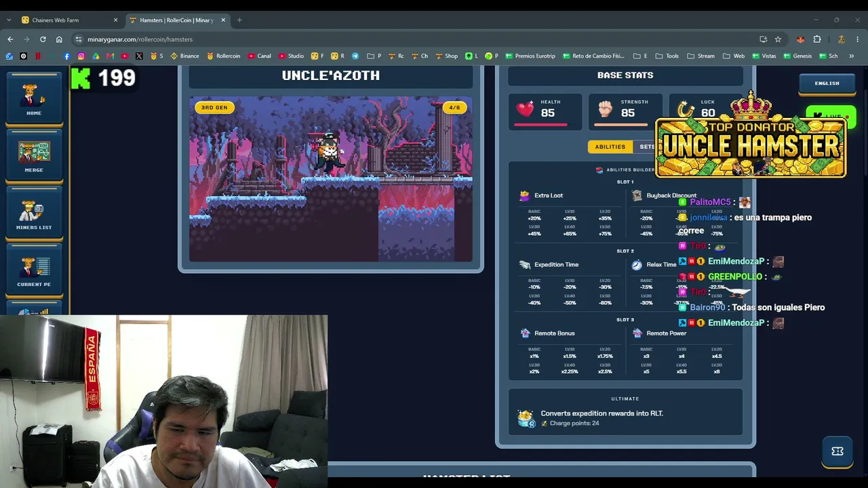Expand the Rc bookmark folder
Image resolution: width=868 pixels, height=488 pixels.
397,56
